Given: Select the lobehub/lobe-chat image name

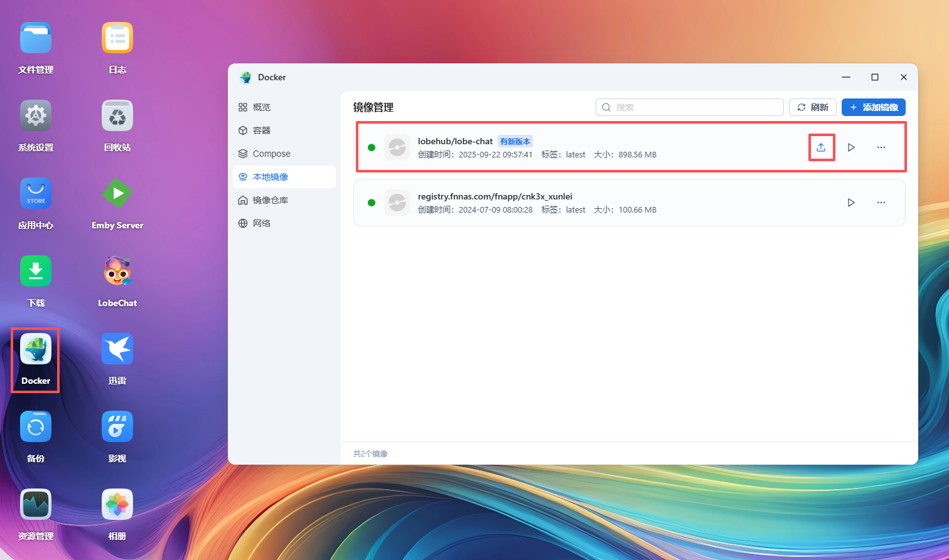Looking at the screenshot, I should (x=456, y=141).
